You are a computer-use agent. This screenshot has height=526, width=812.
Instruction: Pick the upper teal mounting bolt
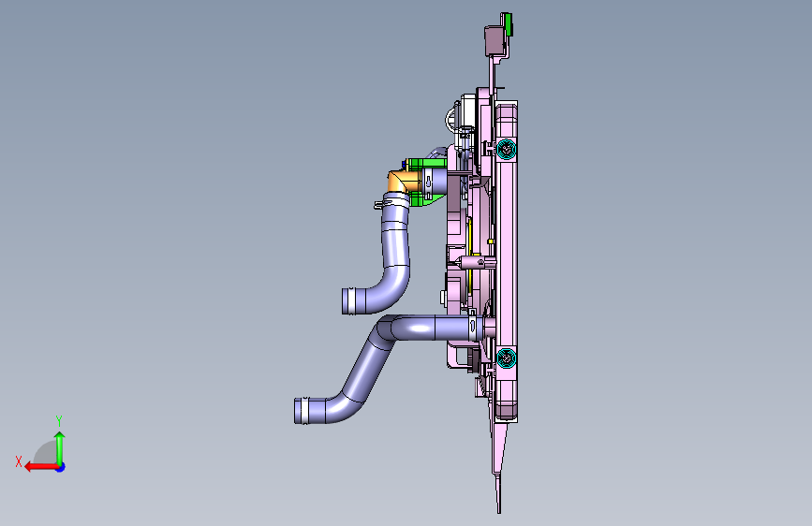(506, 150)
